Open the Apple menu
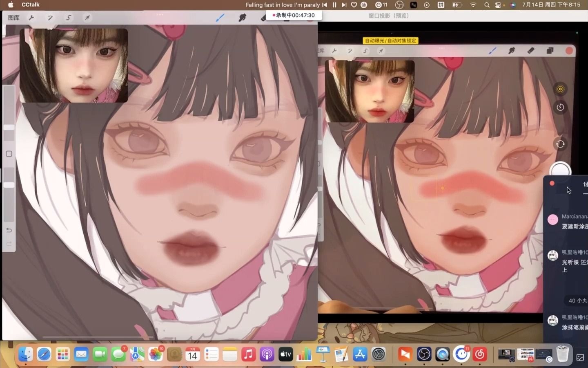 tap(11, 4)
